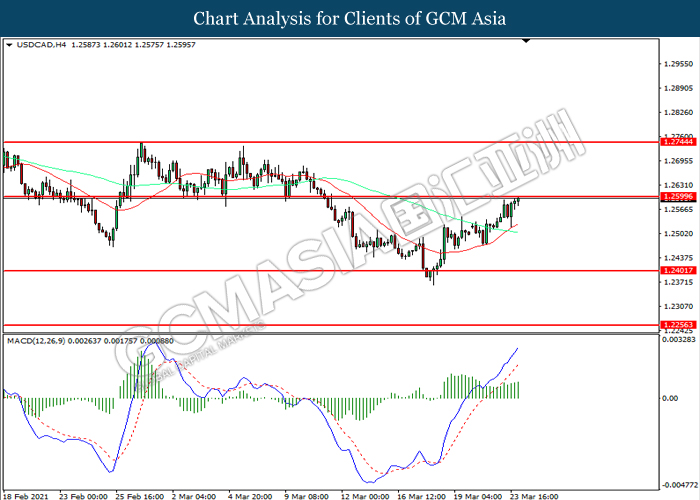Click the 1.23070 price axis value

679,306
